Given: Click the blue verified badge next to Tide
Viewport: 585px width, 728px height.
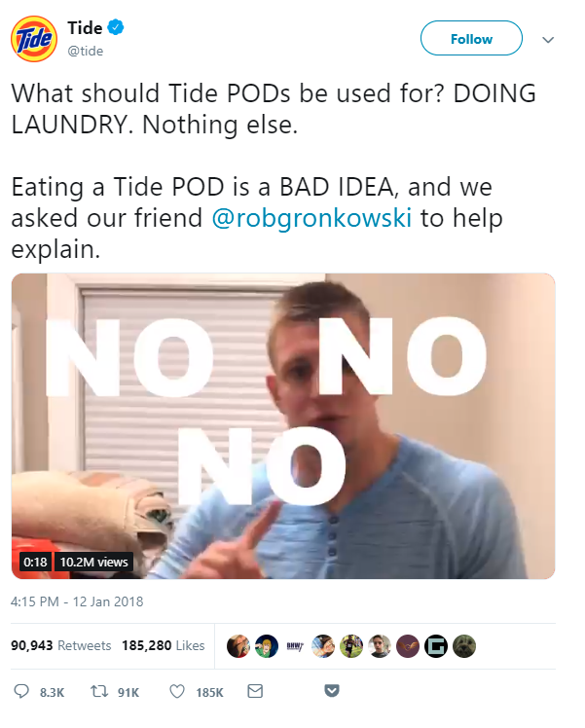Looking at the screenshot, I should tap(116, 27).
